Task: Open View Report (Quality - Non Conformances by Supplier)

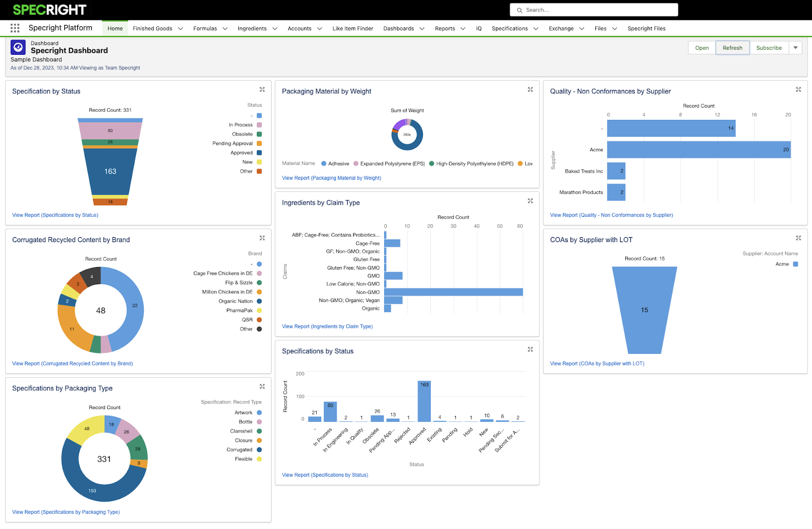Action: coord(612,215)
